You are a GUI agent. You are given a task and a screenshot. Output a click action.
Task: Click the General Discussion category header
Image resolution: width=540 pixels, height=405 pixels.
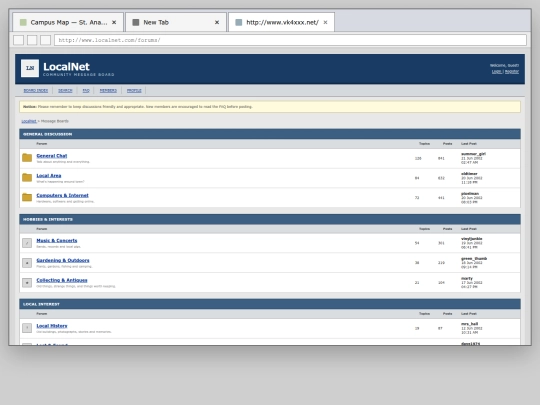[x=270, y=134]
